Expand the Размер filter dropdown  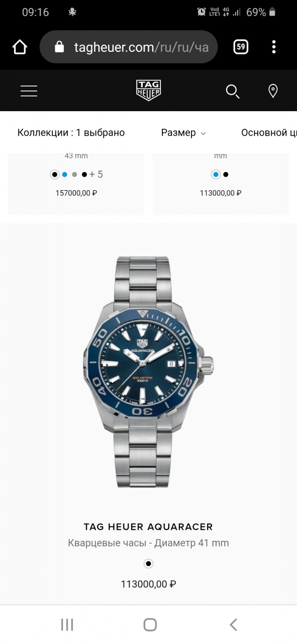(x=183, y=133)
